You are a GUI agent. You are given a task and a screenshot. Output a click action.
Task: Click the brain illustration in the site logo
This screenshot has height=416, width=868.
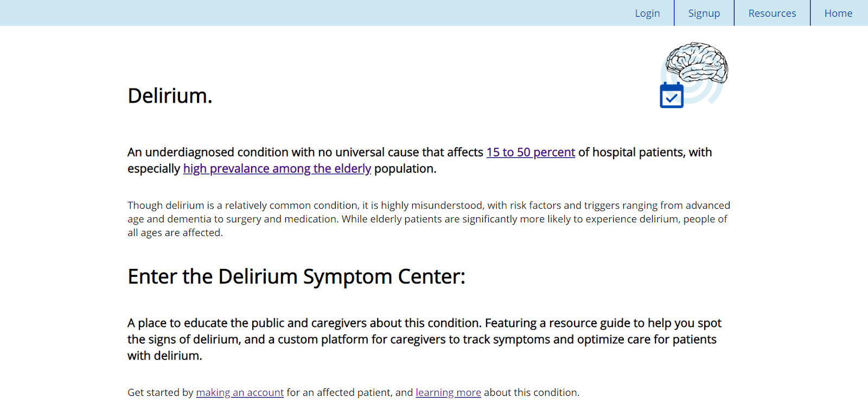[x=697, y=62]
